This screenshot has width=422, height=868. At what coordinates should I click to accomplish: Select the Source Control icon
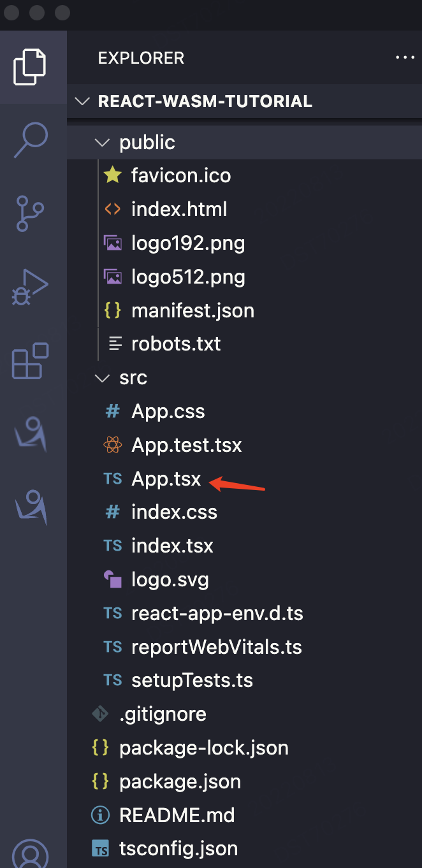(29, 213)
